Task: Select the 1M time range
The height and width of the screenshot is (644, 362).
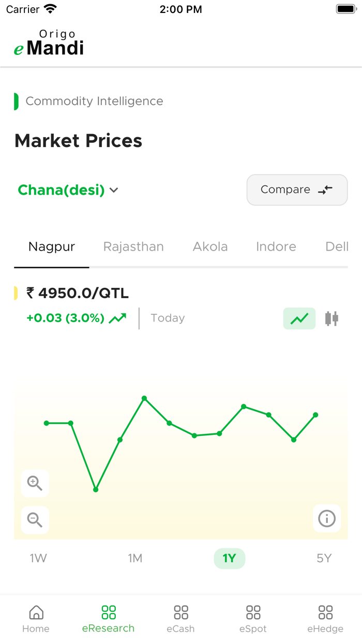Action: (x=135, y=558)
